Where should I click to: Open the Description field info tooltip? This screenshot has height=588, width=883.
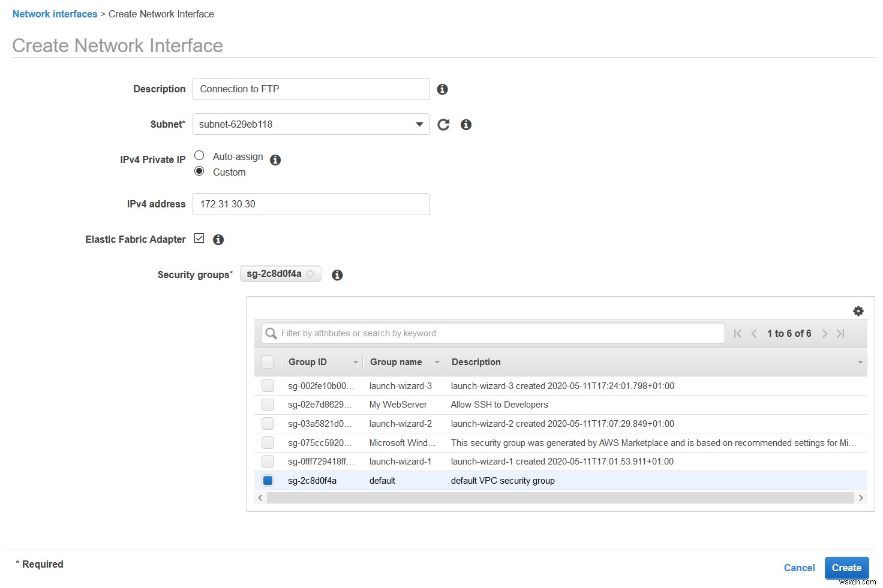pos(443,89)
